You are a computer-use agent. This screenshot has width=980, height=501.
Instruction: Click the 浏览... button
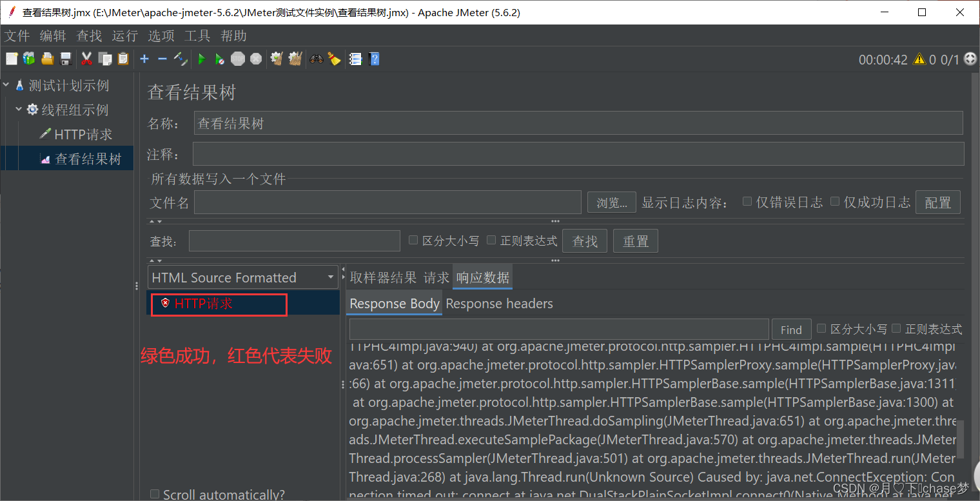(x=612, y=202)
